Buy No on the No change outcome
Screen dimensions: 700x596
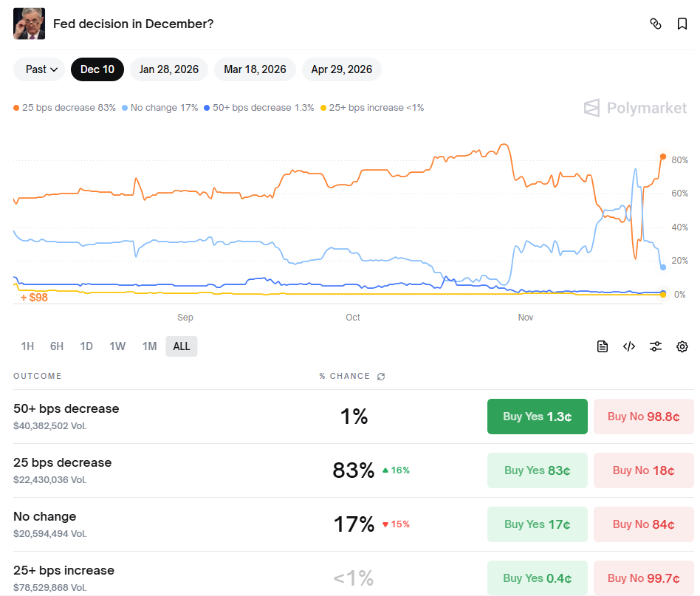click(x=643, y=524)
